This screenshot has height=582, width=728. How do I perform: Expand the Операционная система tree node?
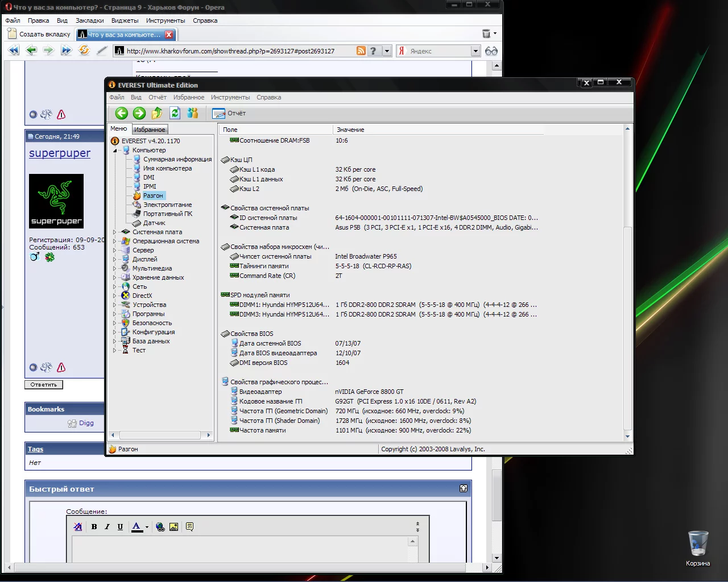pyautogui.click(x=115, y=241)
